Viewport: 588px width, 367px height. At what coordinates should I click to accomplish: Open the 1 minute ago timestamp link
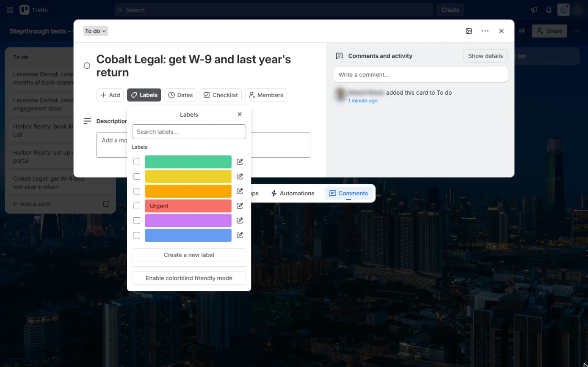[363, 101]
